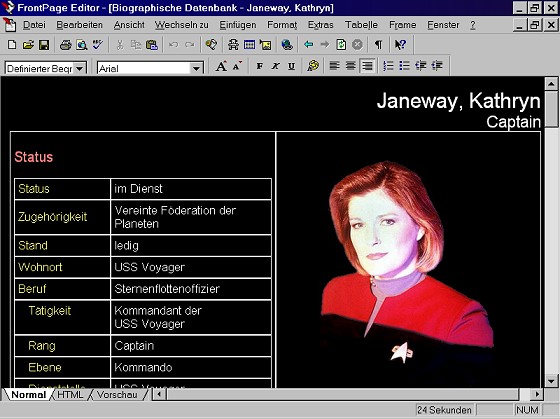
Task: Decrease text size with small A icon
Action: tap(237, 66)
